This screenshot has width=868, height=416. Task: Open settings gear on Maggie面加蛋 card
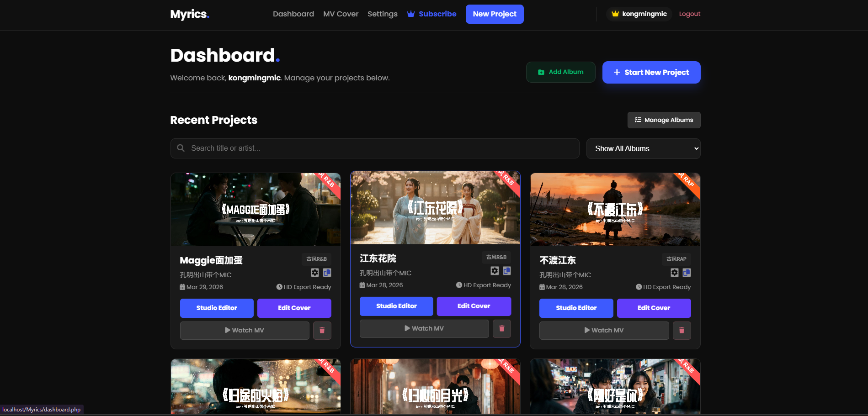point(315,273)
